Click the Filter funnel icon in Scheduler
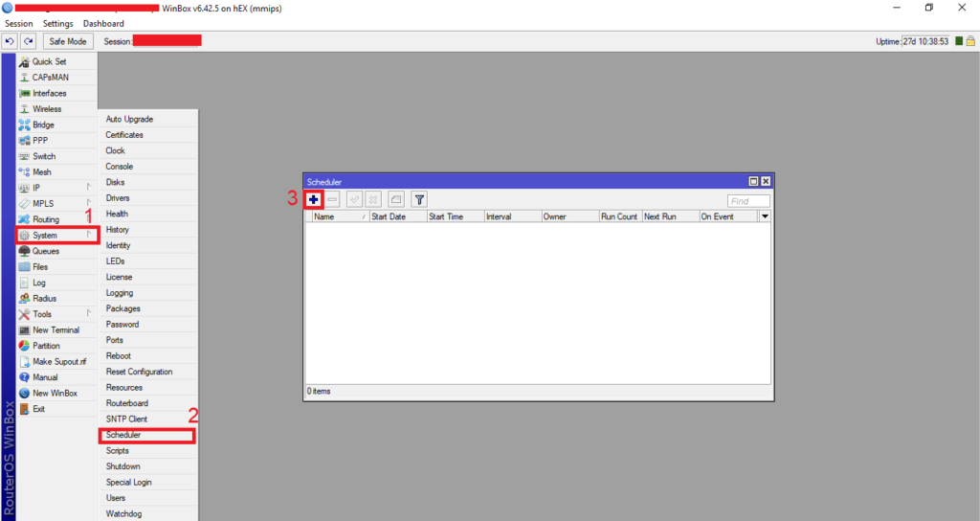The width and height of the screenshot is (980, 521). click(x=418, y=199)
